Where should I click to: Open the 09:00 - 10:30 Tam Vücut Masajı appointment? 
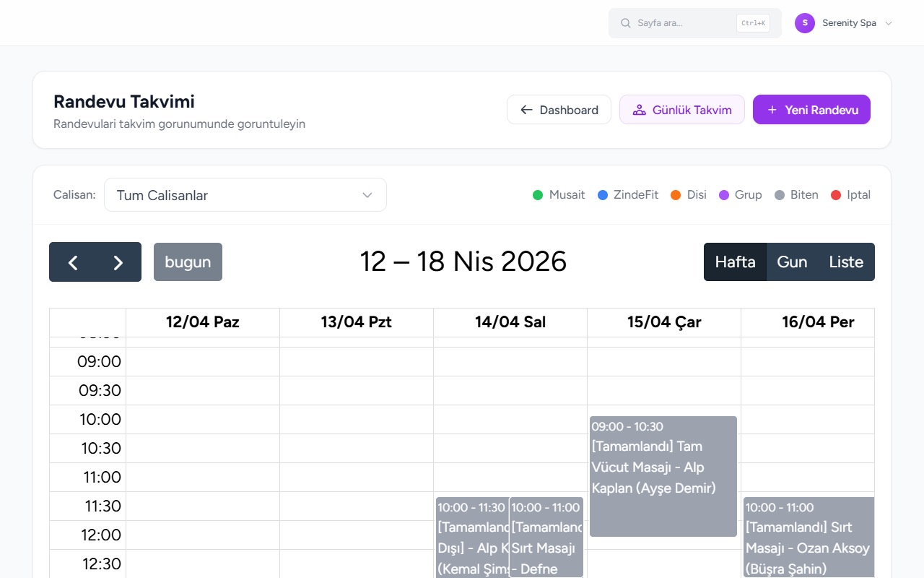[x=663, y=476]
